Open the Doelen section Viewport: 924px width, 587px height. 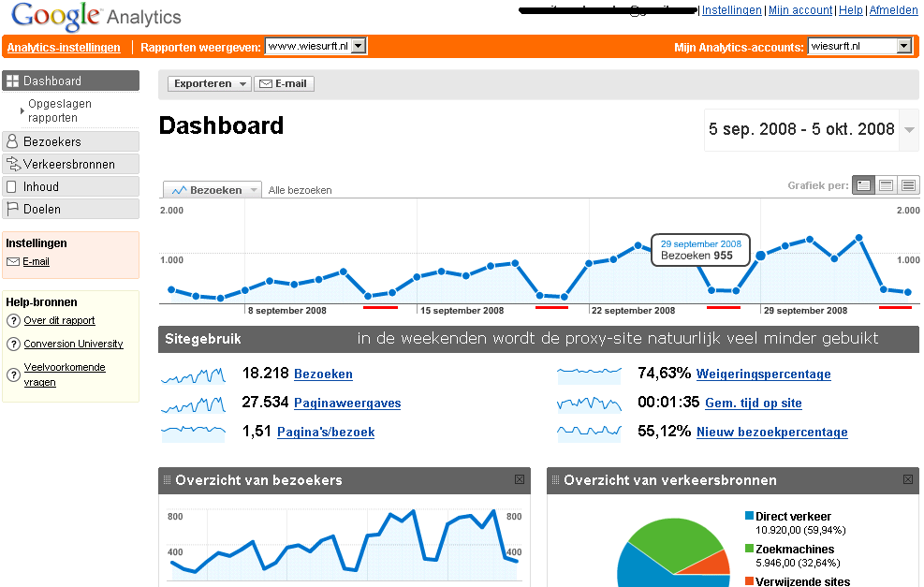point(71,209)
